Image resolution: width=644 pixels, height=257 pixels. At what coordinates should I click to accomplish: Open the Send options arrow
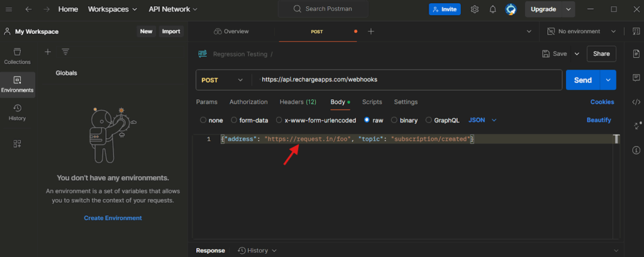[608, 80]
